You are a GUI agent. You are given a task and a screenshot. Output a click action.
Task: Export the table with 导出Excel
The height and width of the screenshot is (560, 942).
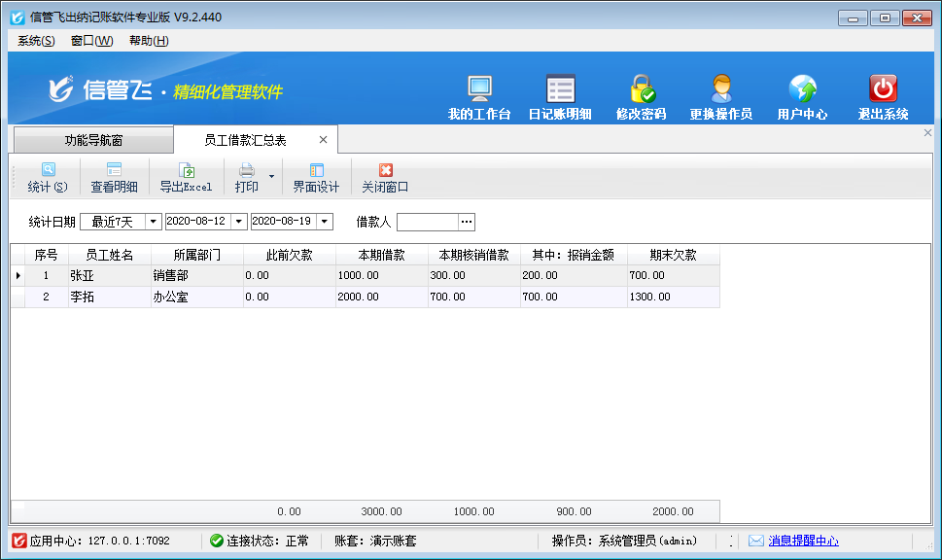click(x=186, y=178)
